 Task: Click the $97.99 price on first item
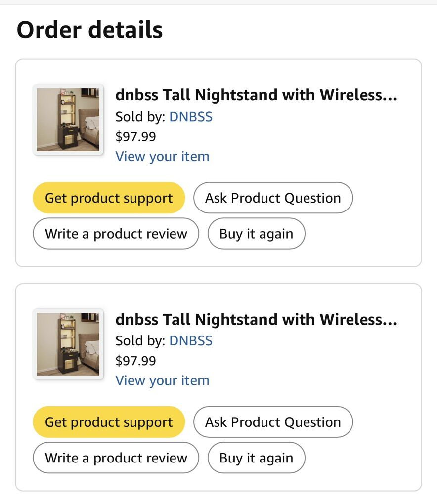[135, 136]
